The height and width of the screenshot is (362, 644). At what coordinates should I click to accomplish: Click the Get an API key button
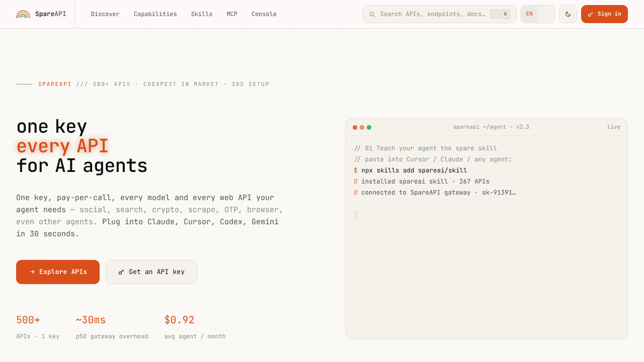[151, 272]
